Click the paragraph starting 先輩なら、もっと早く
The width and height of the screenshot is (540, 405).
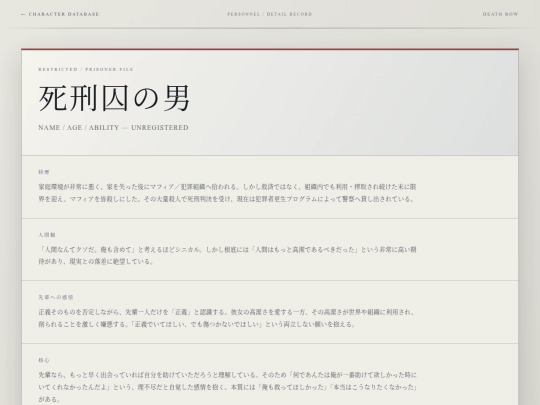click(x=228, y=387)
